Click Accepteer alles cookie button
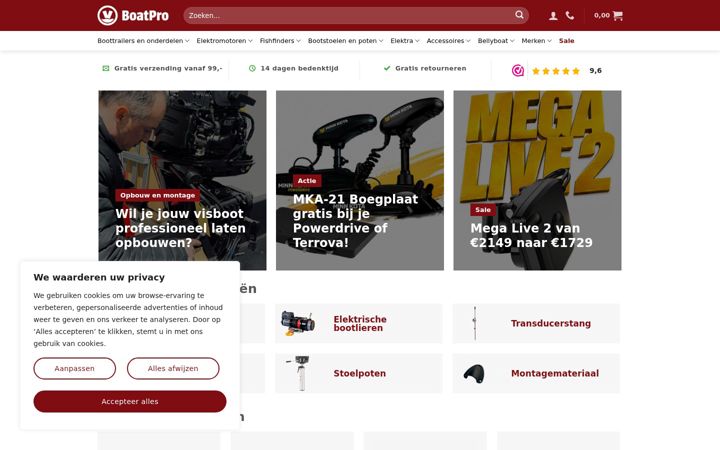This screenshot has width=720, height=450. tap(130, 401)
